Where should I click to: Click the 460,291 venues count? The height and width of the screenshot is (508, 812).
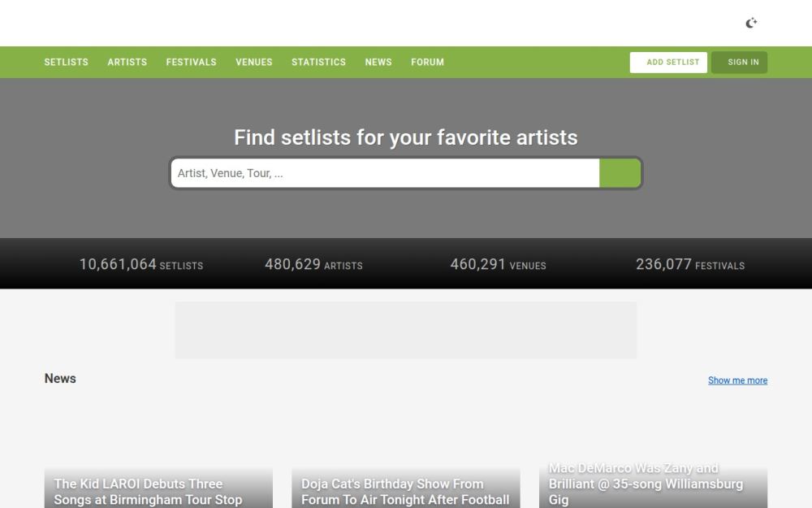pos(499,264)
